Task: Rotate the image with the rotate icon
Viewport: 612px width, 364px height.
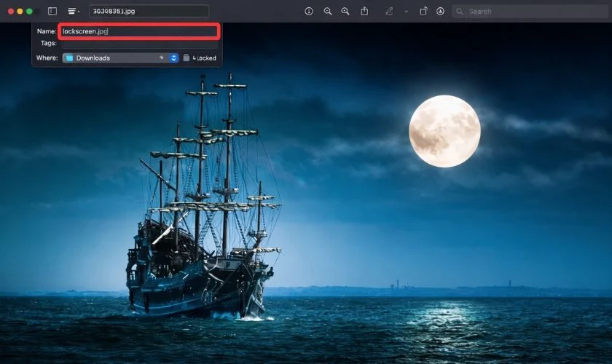Action: [424, 12]
